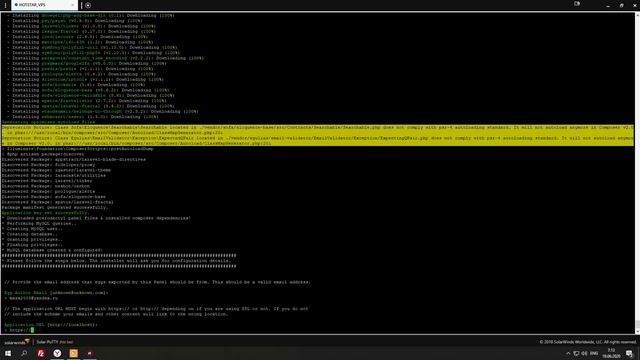Click the 'Egg Author Email' prompt line
Image resolution: width=640 pixels, height=360 pixels.
tap(56, 293)
